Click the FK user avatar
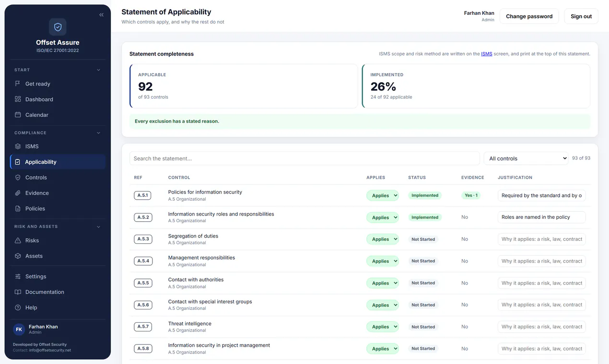 click(x=19, y=330)
